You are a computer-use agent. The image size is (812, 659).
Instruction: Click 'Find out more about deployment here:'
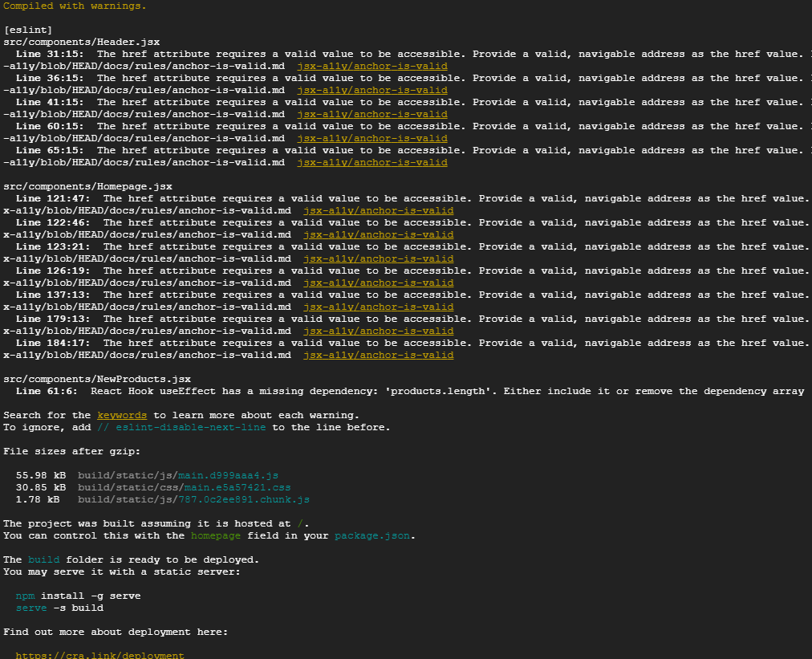coord(116,632)
